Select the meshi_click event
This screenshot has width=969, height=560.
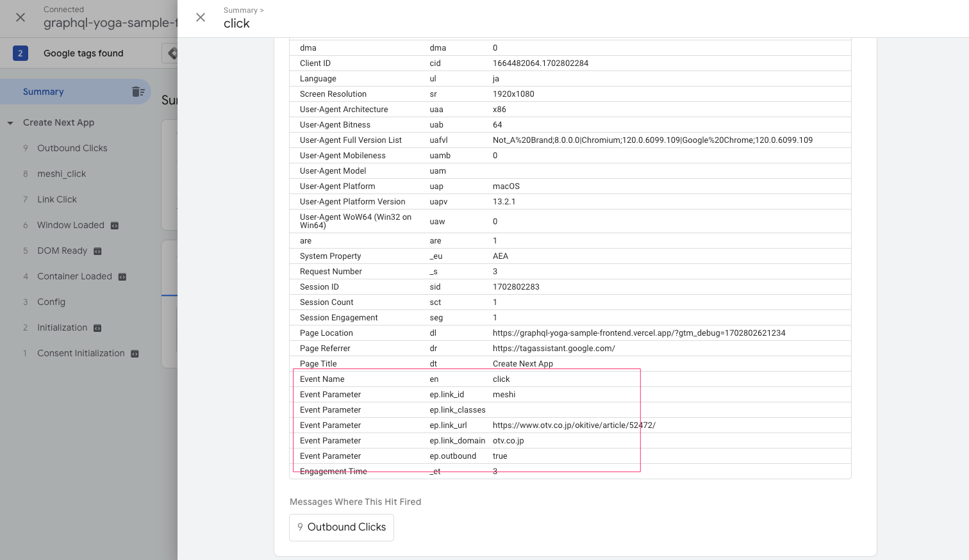click(61, 174)
